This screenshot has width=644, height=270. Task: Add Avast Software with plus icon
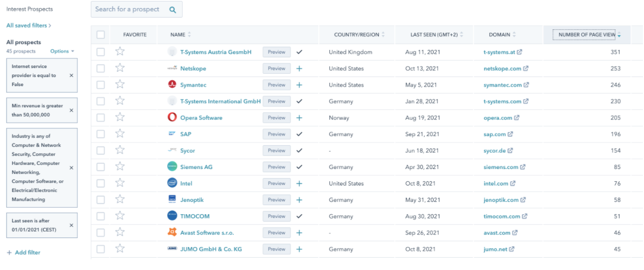pos(299,233)
